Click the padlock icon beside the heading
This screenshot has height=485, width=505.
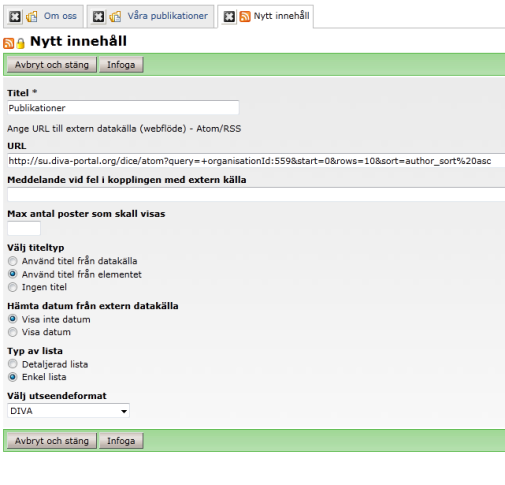[20, 43]
